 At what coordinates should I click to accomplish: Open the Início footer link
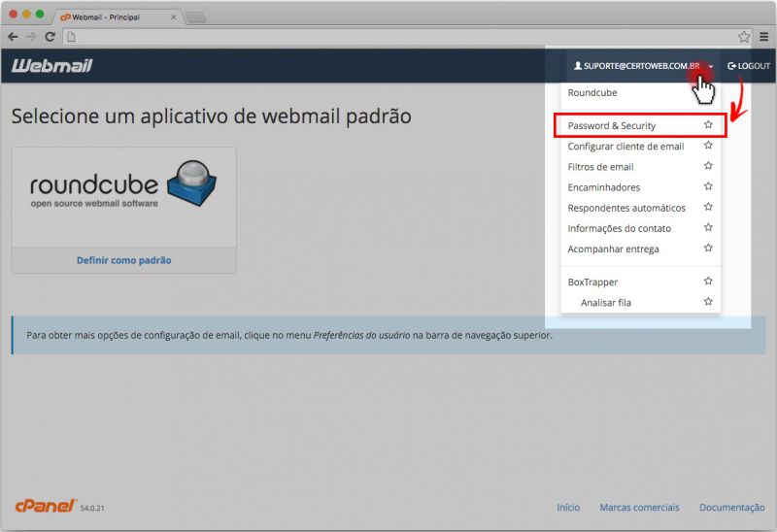coord(568,507)
